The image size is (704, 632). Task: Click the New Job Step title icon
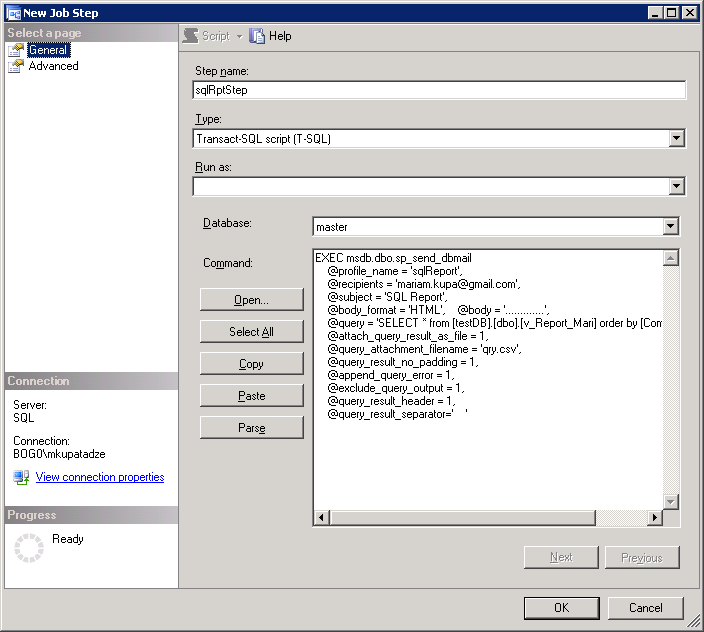coord(13,13)
